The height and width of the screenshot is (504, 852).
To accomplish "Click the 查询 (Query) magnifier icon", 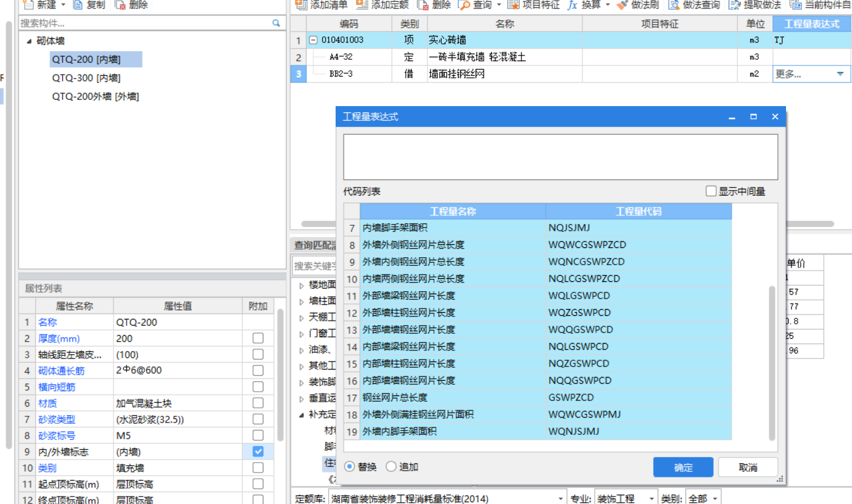I will click(x=465, y=5).
